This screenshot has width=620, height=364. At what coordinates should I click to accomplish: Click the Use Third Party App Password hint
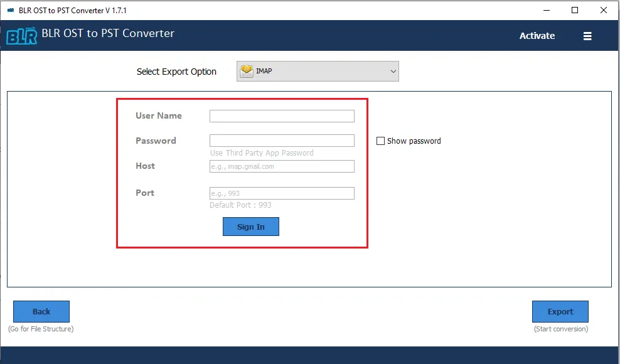262,153
